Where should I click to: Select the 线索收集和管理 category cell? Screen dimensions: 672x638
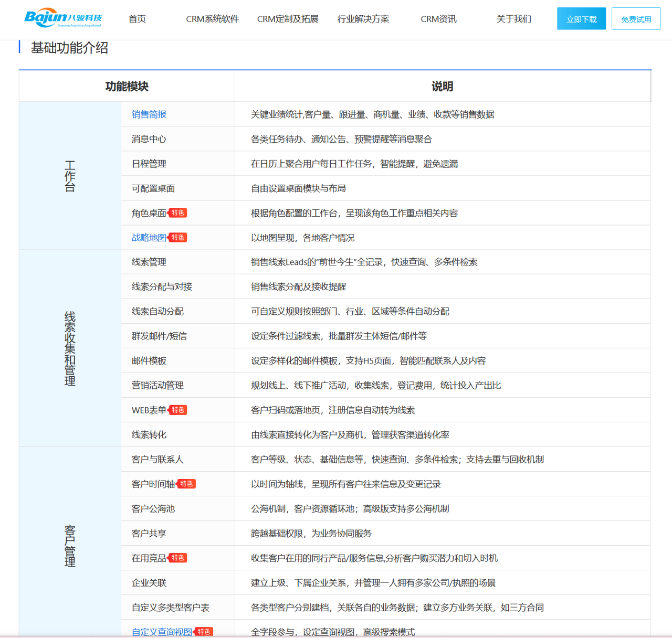pyautogui.click(x=70, y=348)
